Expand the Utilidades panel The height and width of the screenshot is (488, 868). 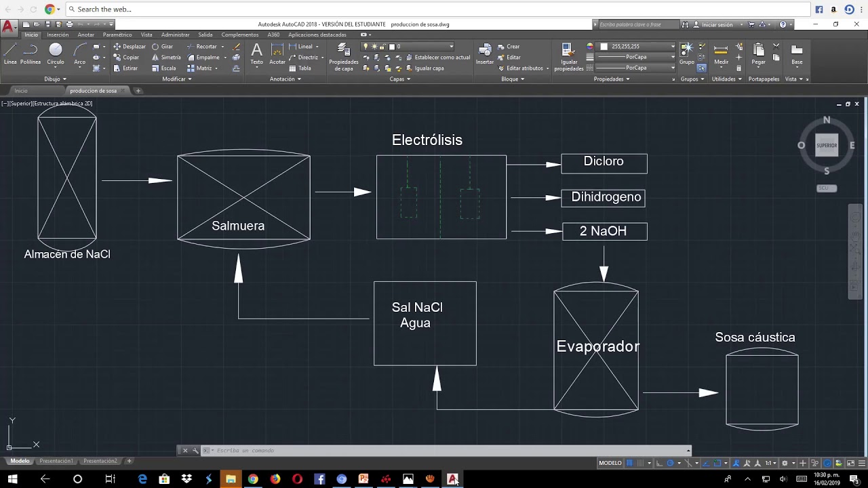click(727, 79)
